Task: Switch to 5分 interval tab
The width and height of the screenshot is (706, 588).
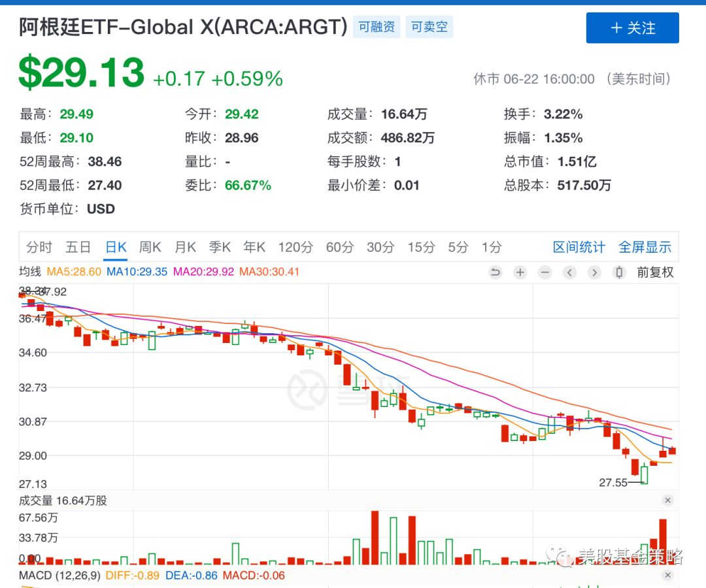Action: pos(458,247)
